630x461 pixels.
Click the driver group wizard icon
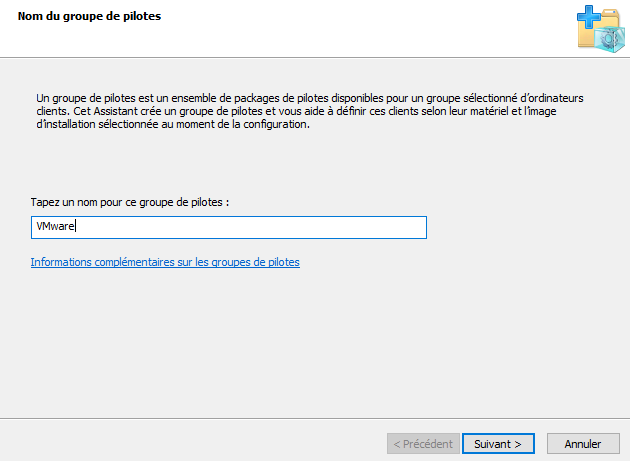tap(601, 29)
